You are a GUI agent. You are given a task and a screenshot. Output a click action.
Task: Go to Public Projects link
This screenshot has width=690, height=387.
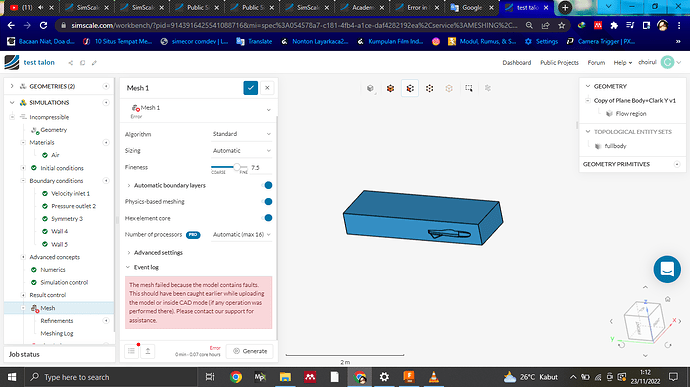pyautogui.click(x=559, y=63)
